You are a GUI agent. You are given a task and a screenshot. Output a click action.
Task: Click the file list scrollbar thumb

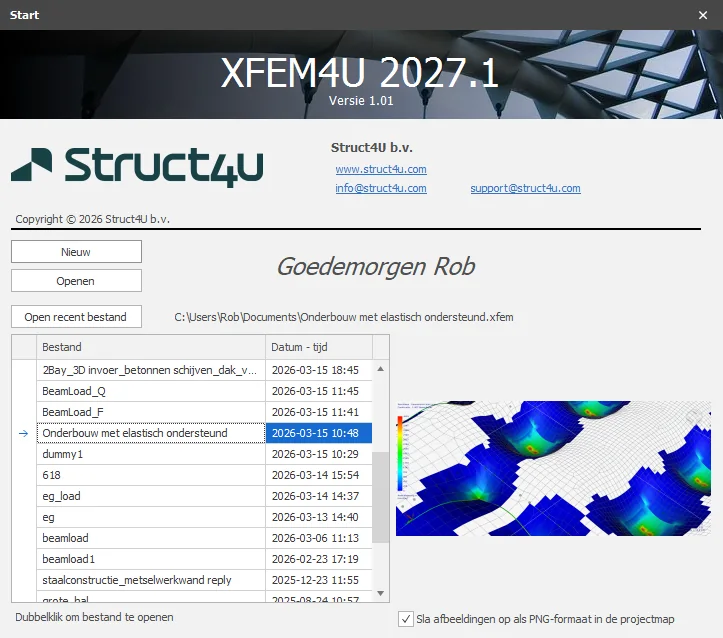pos(380,497)
